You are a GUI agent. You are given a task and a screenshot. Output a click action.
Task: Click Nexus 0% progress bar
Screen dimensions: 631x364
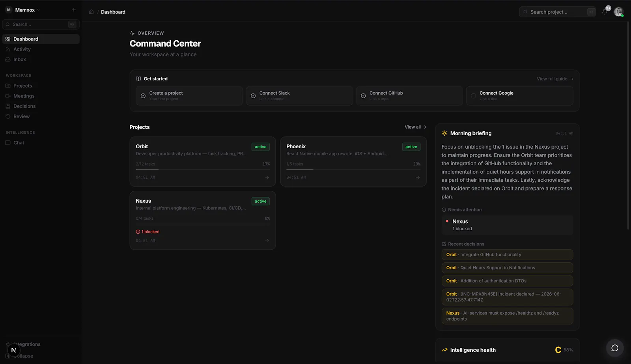[x=203, y=224]
